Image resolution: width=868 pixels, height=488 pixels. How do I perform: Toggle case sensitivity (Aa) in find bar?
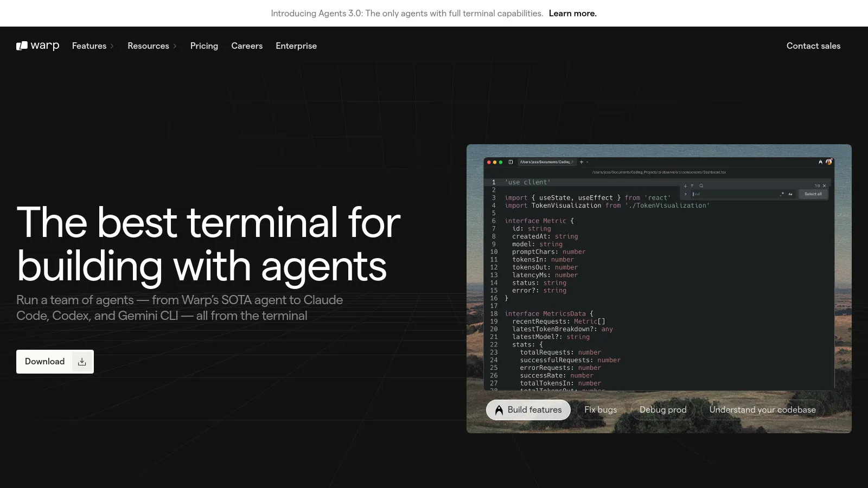point(790,194)
